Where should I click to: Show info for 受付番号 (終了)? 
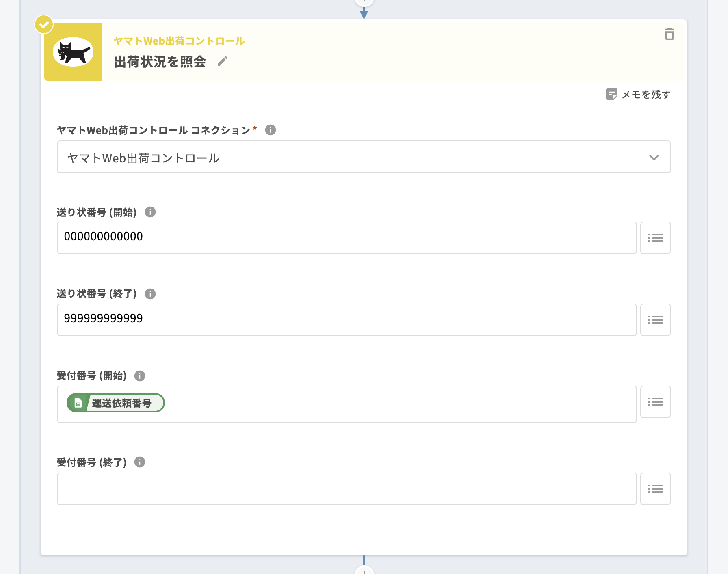[140, 462]
